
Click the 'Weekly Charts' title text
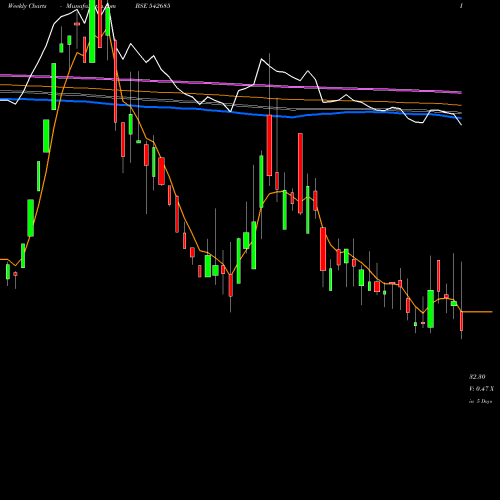click(x=27, y=6)
